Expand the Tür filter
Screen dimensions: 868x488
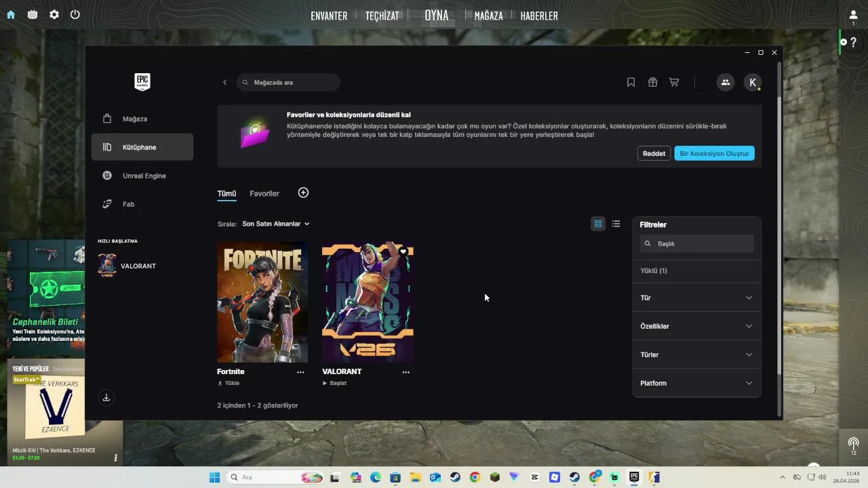(x=697, y=298)
